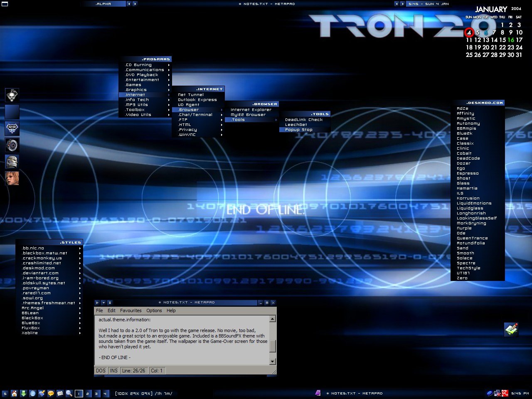Click the S button at taskbar start

pos(5,394)
